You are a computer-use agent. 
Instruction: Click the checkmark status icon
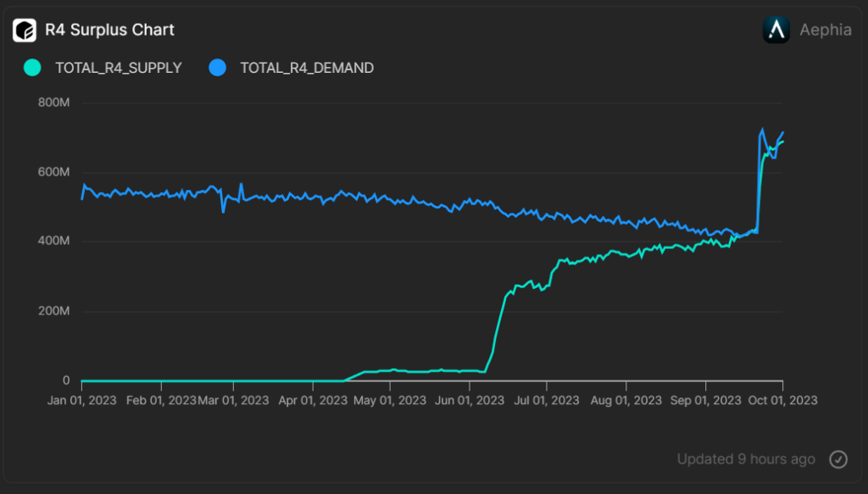(837, 459)
